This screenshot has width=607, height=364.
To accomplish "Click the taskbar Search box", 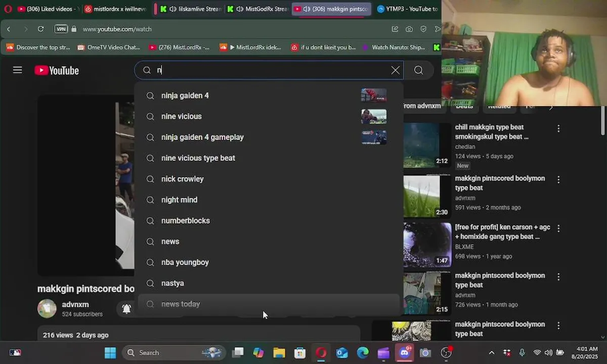I will [x=175, y=352].
